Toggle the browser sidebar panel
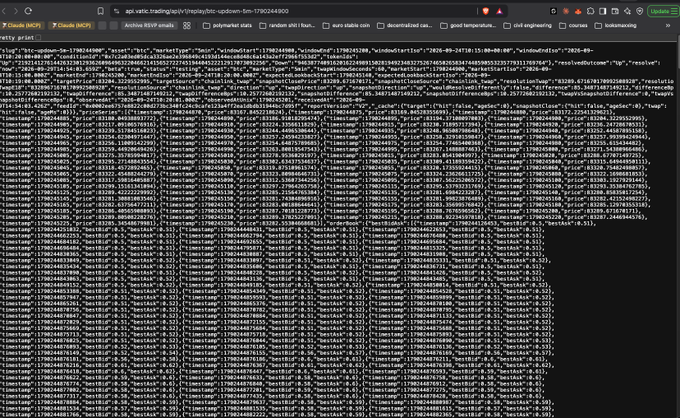The image size is (680, 418). (x=603, y=11)
